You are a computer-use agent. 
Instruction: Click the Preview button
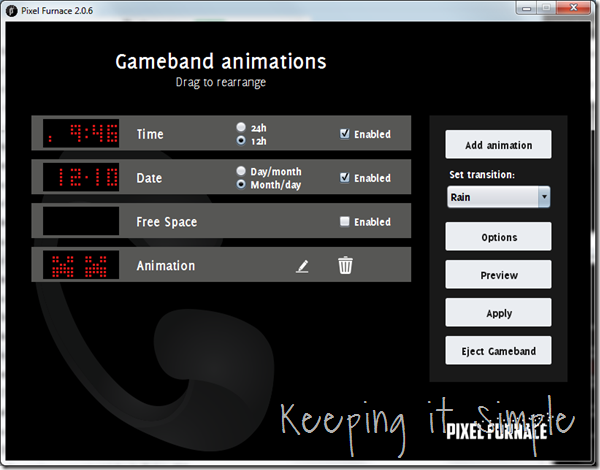point(498,275)
